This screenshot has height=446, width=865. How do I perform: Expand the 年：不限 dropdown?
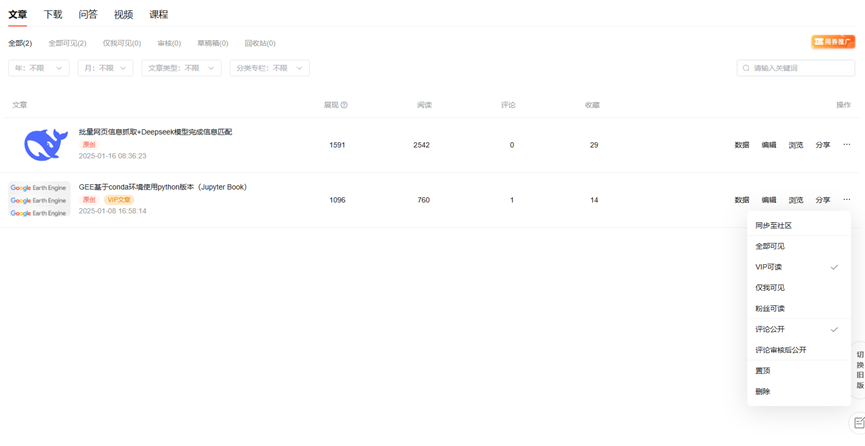click(39, 68)
